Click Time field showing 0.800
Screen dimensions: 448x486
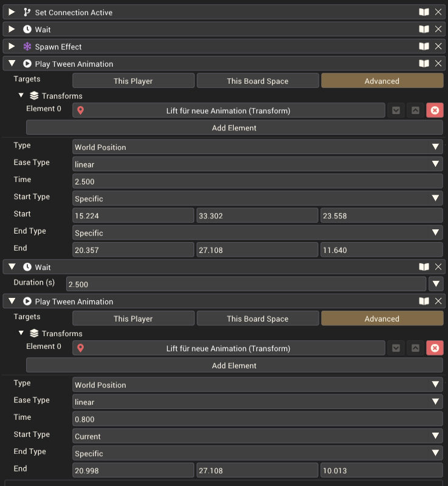[x=257, y=419]
